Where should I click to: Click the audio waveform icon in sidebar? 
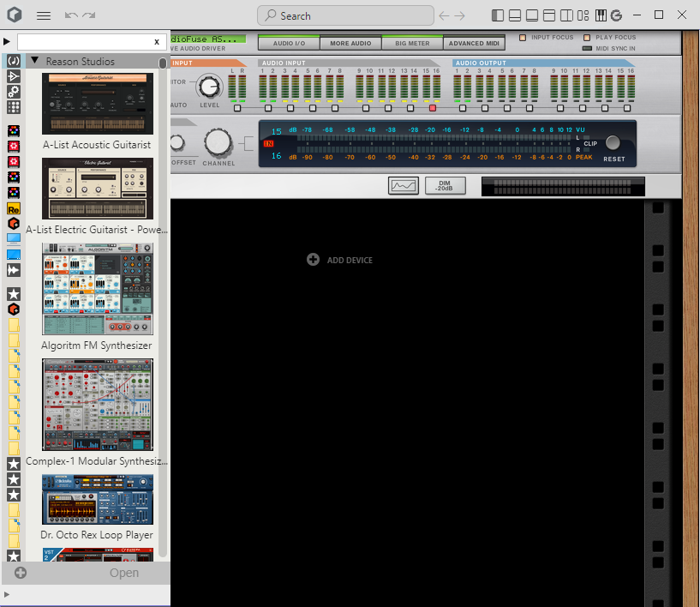(14, 270)
